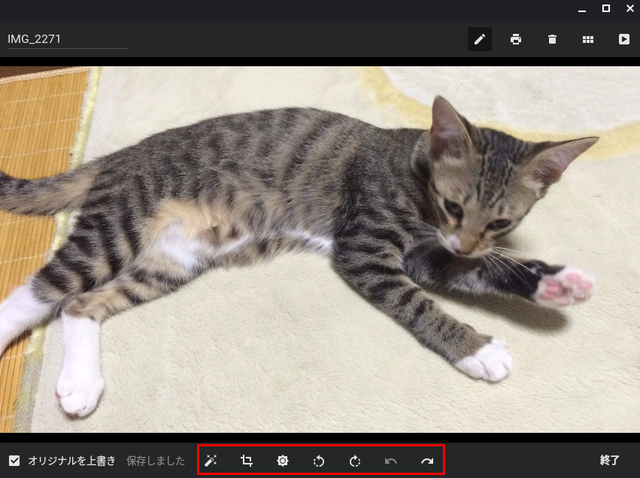Viewport: 640px width, 478px height.
Task: Click the 終了 button to exit editing
Action: [609, 460]
